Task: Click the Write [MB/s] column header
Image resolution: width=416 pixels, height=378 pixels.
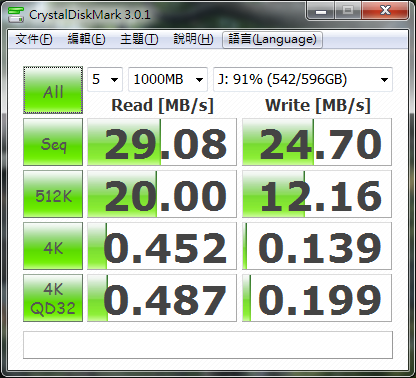Action: click(x=318, y=105)
